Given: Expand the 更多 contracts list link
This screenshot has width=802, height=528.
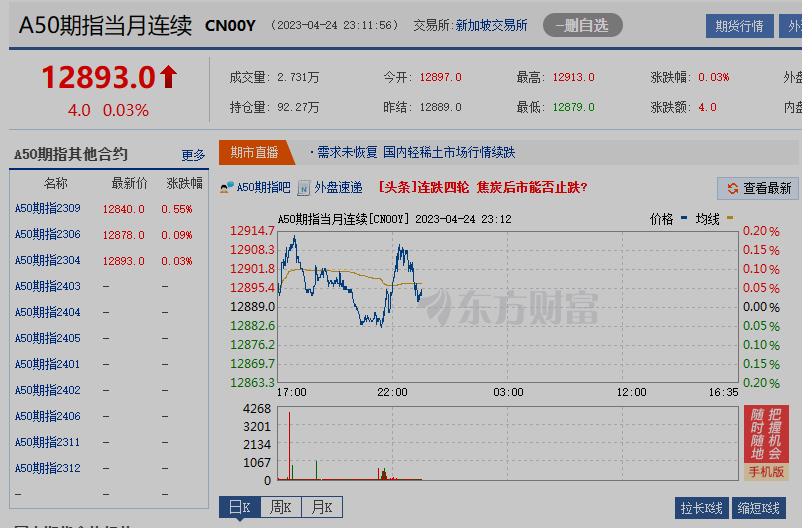Looking at the screenshot, I should [193, 155].
